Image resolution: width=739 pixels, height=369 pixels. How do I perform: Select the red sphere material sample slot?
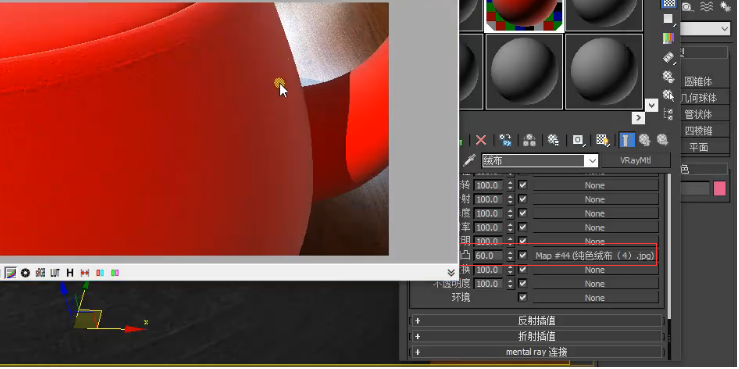click(524, 16)
